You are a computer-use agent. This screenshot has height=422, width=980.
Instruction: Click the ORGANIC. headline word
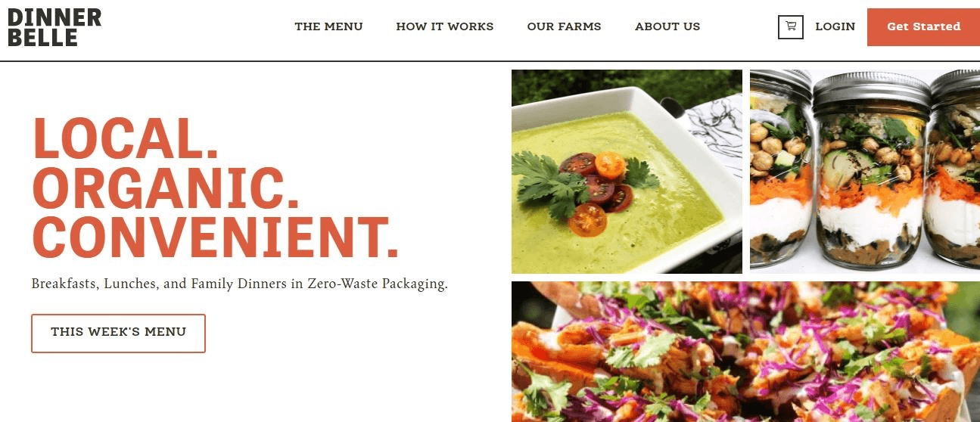pos(166,188)
